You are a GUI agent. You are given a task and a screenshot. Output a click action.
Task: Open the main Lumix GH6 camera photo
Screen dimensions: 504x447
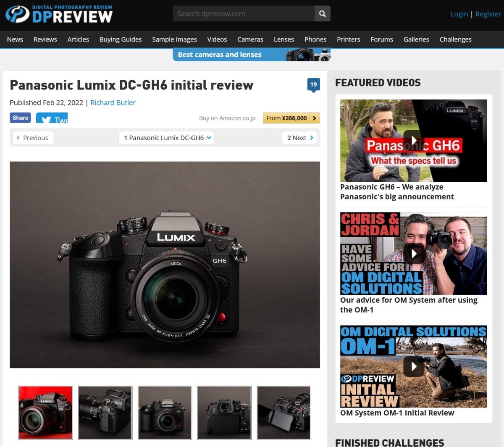[x=165, y=265]
